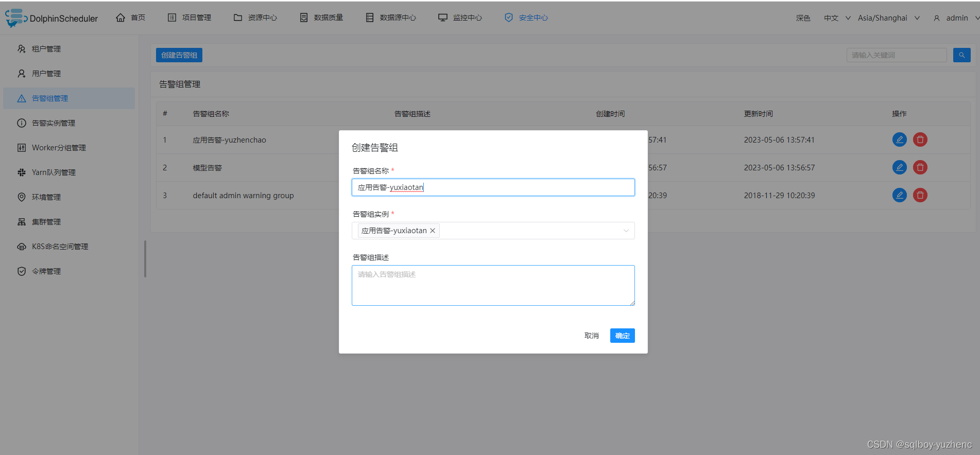Screen dimensions: 980x455
Task: Open 安全中心 in top navigation
Action: (x=526, y=17)
